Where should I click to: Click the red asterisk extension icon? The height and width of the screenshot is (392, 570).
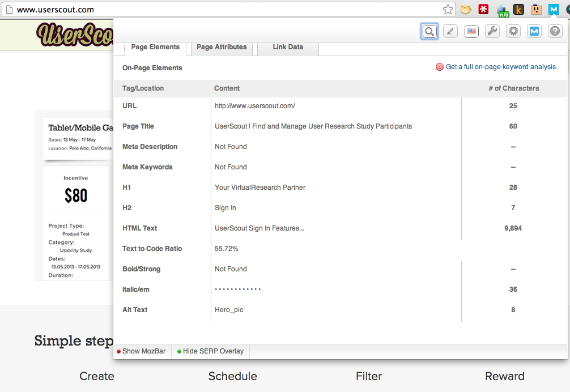(x=483, y=10)
